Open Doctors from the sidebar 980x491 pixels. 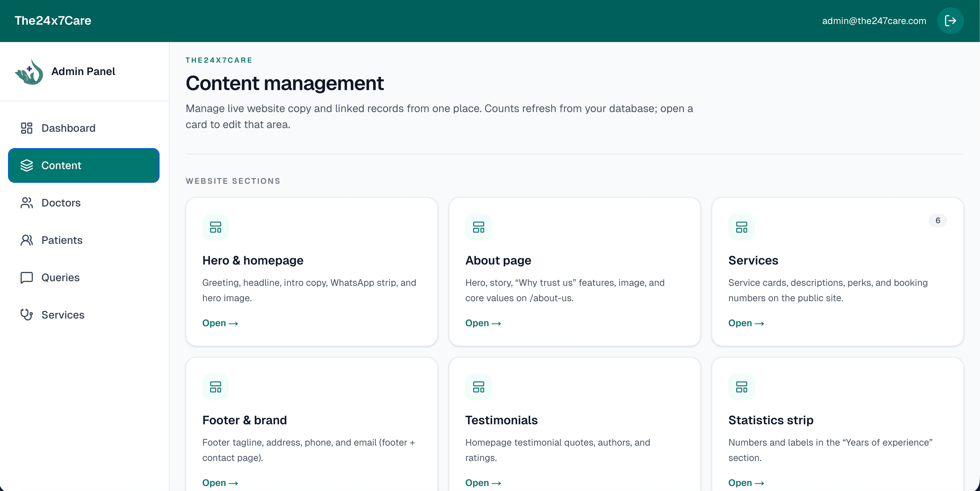84,202
